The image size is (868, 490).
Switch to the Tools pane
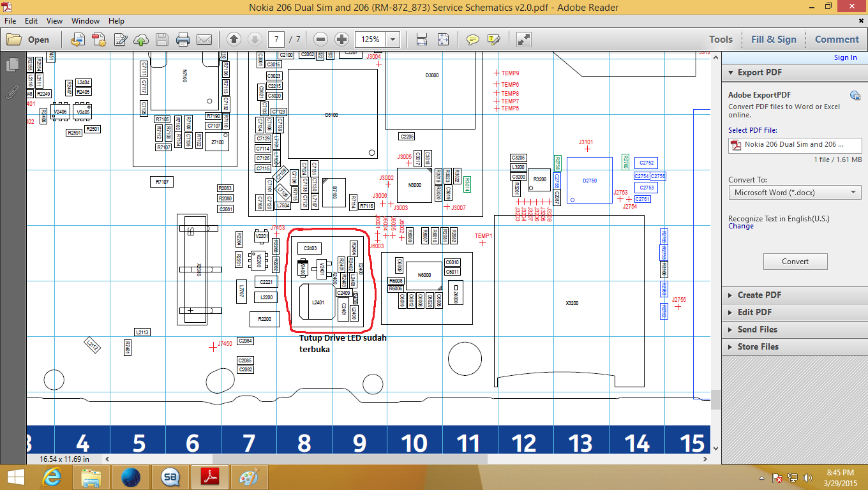pos(721,40)
